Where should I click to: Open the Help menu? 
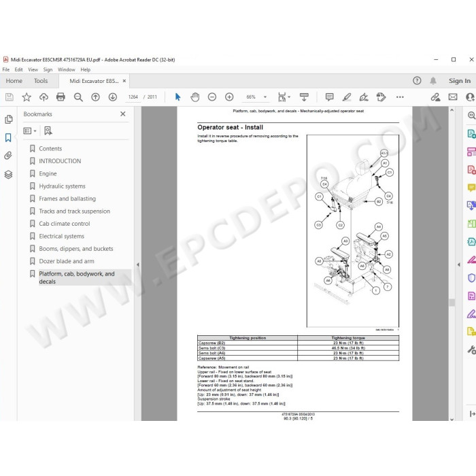click(x=85, y=69)
